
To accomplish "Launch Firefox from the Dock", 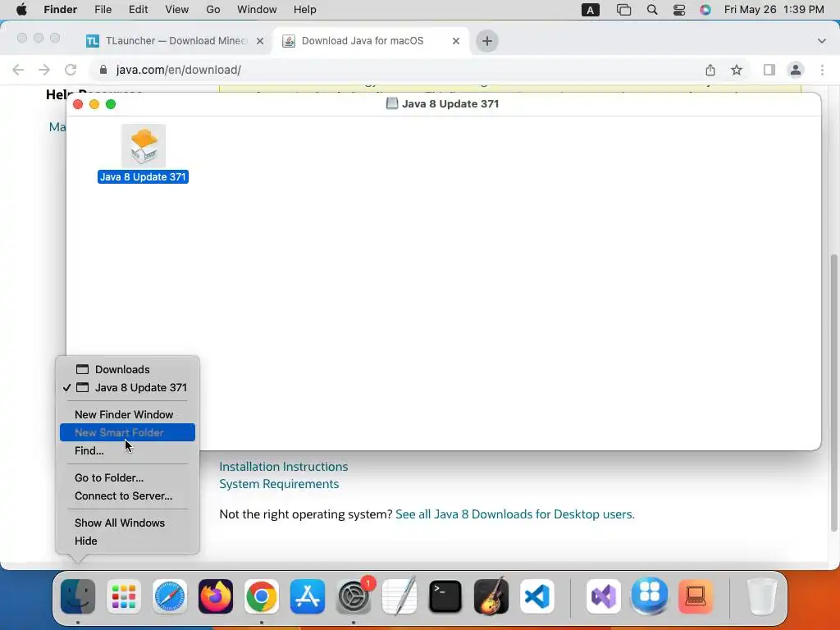I will coord(216,596).
